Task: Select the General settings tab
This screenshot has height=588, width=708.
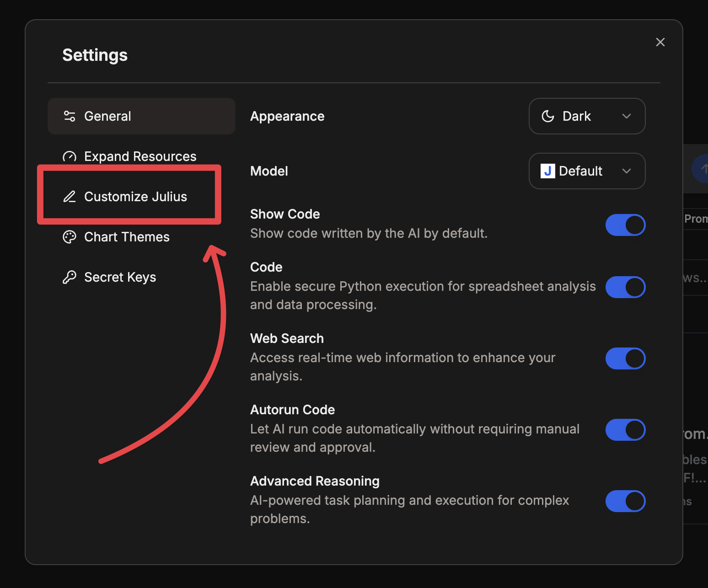Action: [141, 116]
